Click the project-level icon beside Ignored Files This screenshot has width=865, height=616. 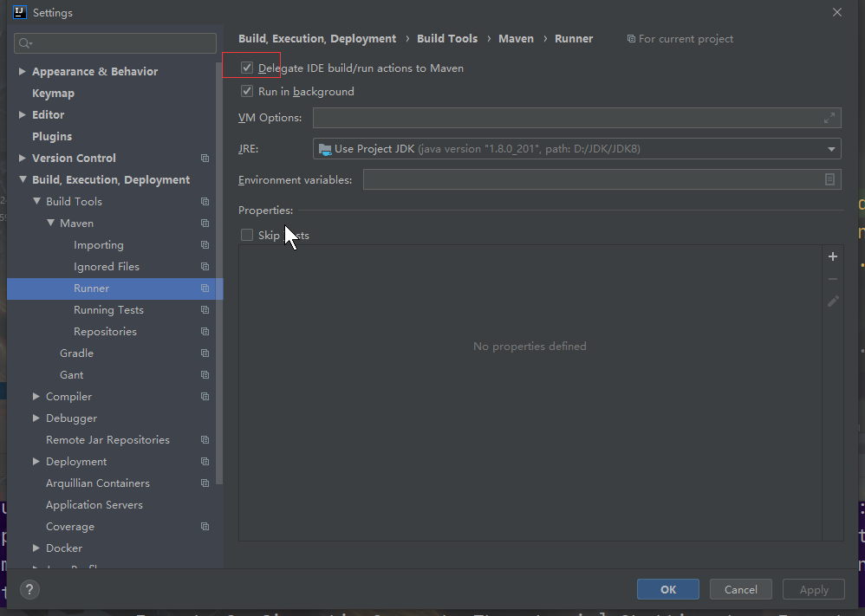(x=205, y=266)
